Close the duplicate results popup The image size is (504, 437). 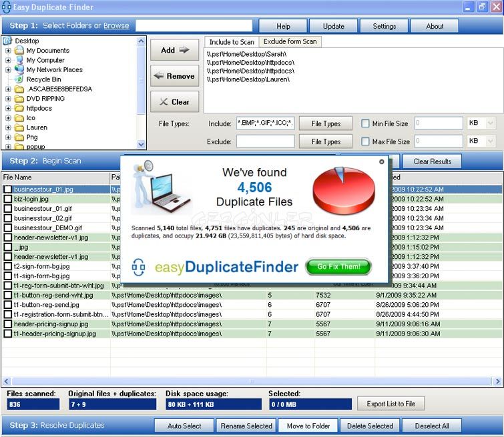pyautogui.click(x=382, y=161)
